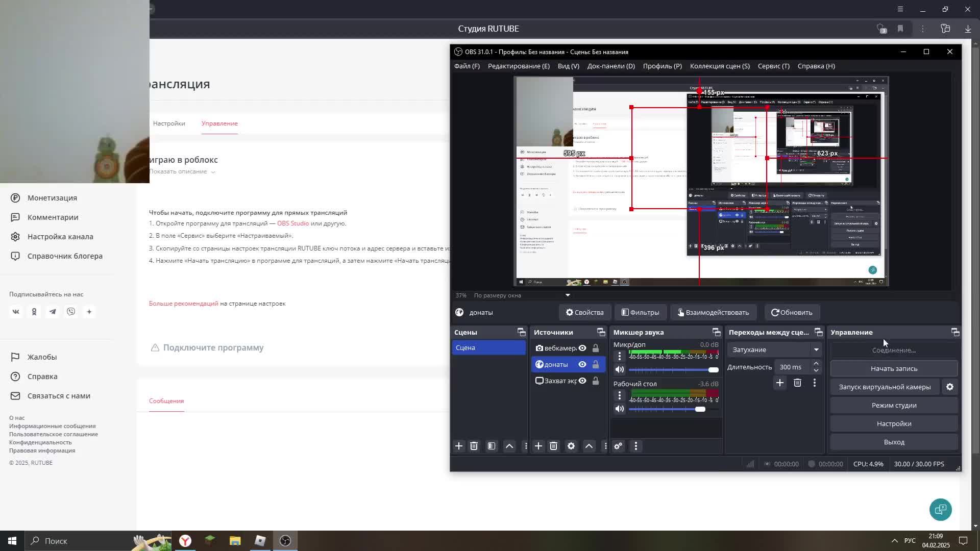Open transition properties three-dot menu
Image resolution: width=980 pixels, height=551 pixels.
point(815,383)
